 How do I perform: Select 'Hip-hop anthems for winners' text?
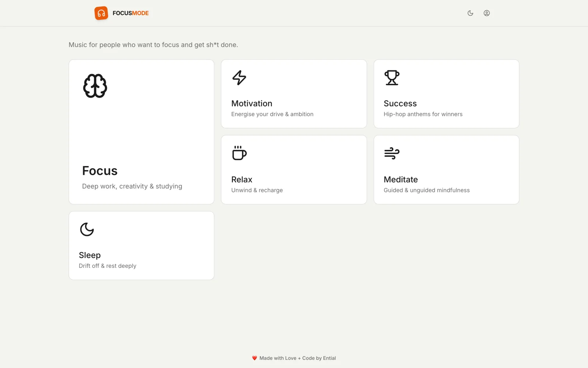423,114
